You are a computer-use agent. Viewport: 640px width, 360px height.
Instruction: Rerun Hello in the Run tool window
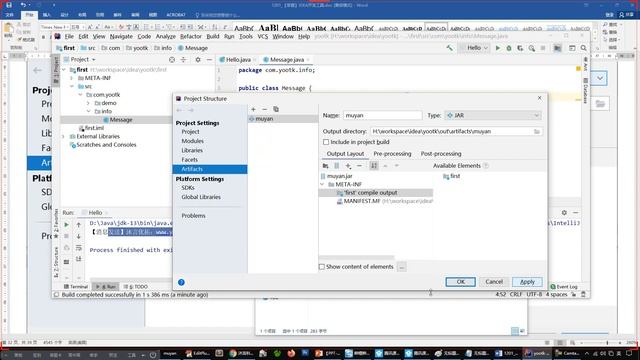click(x=67, y=225)
